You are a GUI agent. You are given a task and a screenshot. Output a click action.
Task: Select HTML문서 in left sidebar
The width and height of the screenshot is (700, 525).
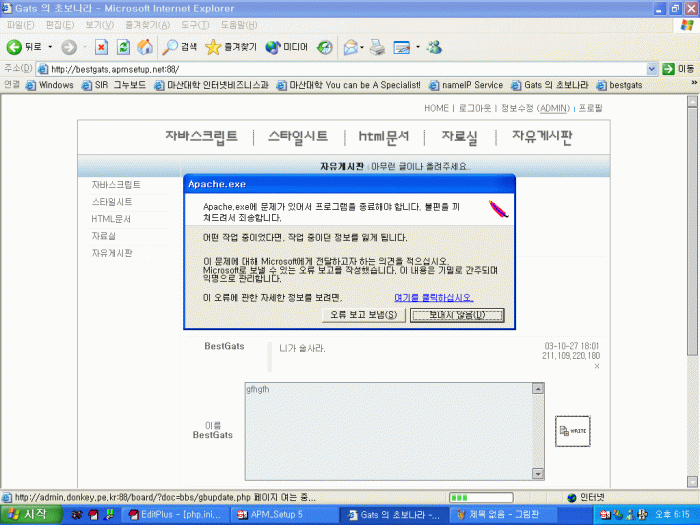[111, 219]
